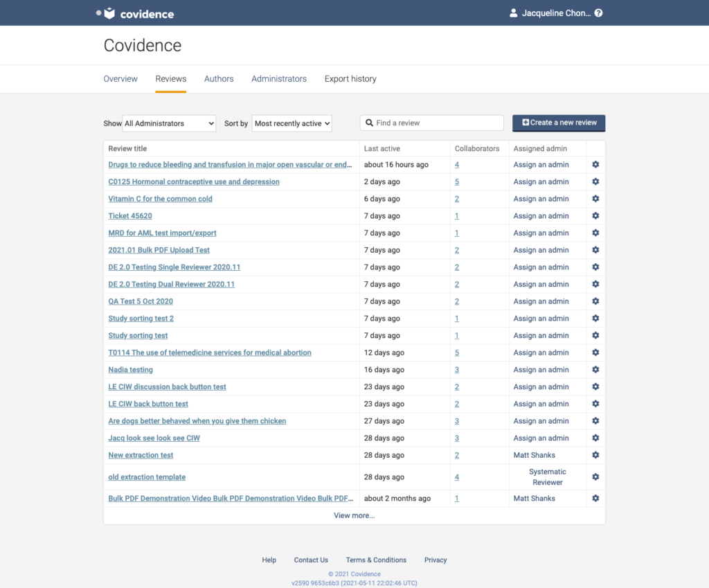This screenshot has width=709, height=588.
Task: Open the gear settings for the Are dogs better behaved review
Action: click(595, 420)
